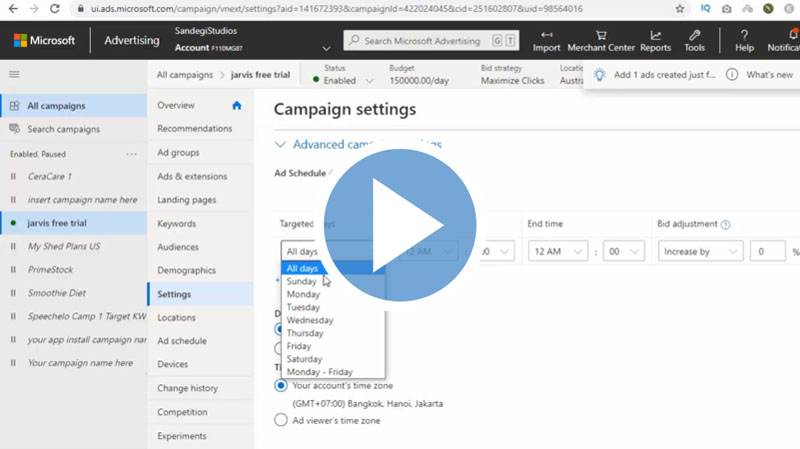Choose Saturday in the days list
Image resolution: width=800 pixels, height=449 pixels.
click(333, 359)
